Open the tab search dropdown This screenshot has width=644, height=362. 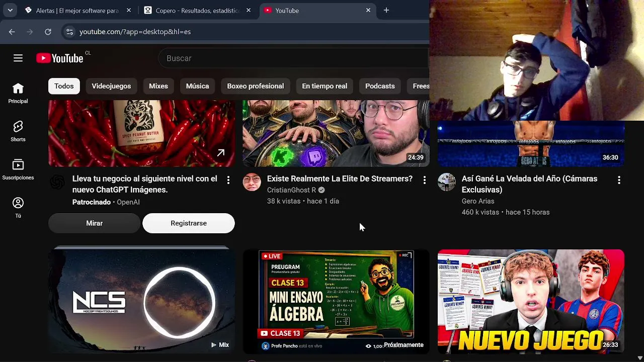coord(10,10)
